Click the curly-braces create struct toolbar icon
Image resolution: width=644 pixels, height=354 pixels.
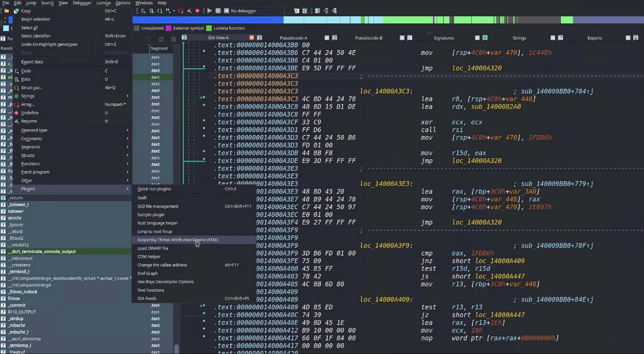coord(161,11)
